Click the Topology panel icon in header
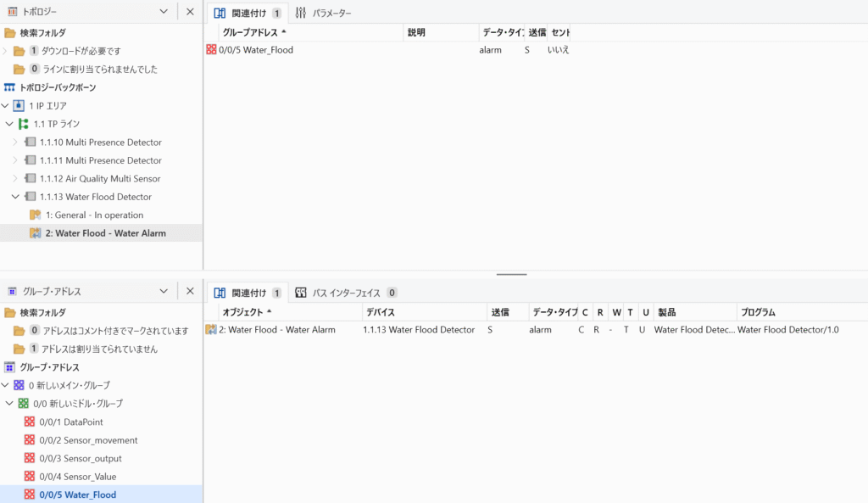The height and width of the screenshot is (503, 868). click(12, 12)
